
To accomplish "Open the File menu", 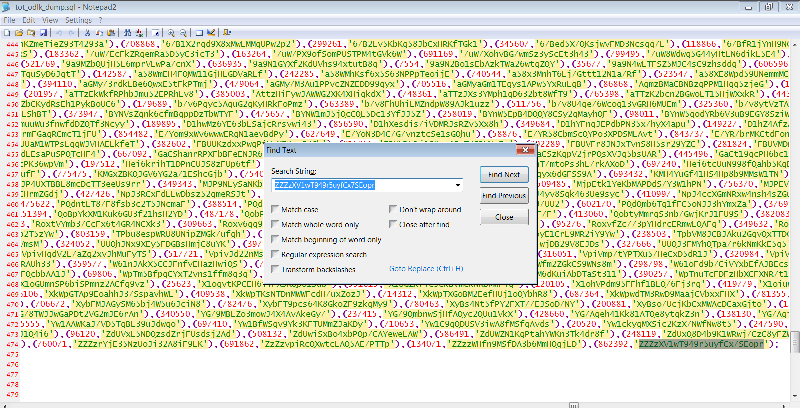I will coord(9,20).
